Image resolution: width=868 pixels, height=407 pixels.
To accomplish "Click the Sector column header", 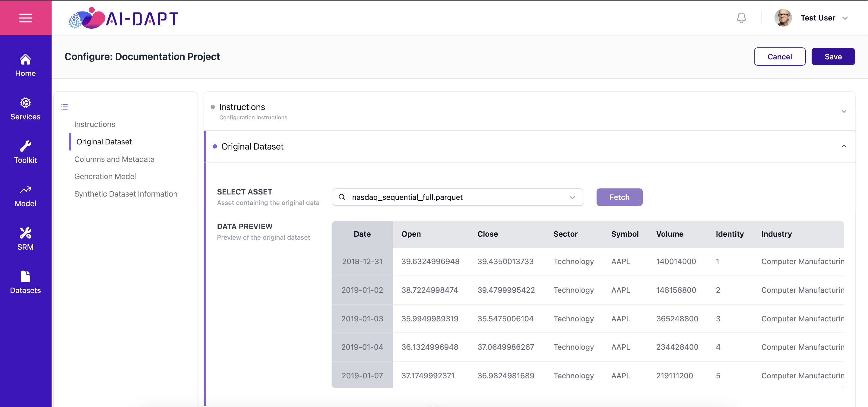I will pyautogui.click(x=565, y=234).
